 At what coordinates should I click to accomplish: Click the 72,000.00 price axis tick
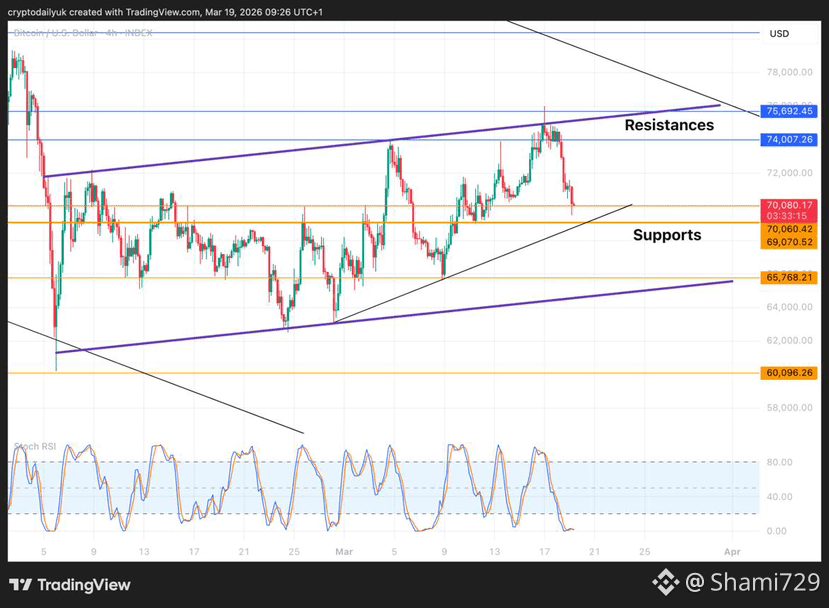coord(789,173)
